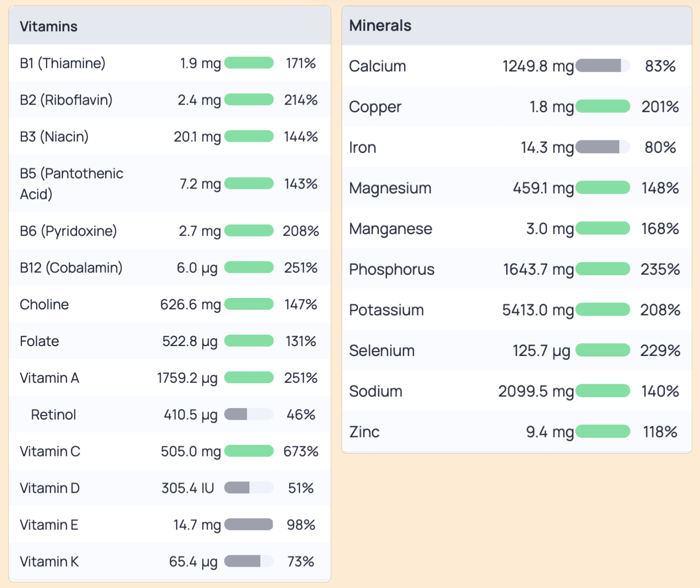Click the Vitamin C progress bar
Screen dimensions: 700x588
pyautogui.click(x=249, y=451)
